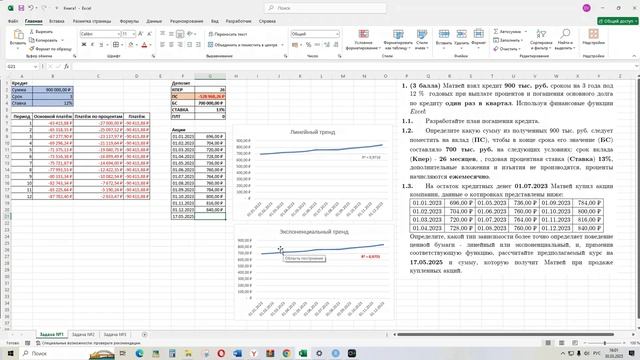Open Opera browser from the taskbar

(221, 353)
